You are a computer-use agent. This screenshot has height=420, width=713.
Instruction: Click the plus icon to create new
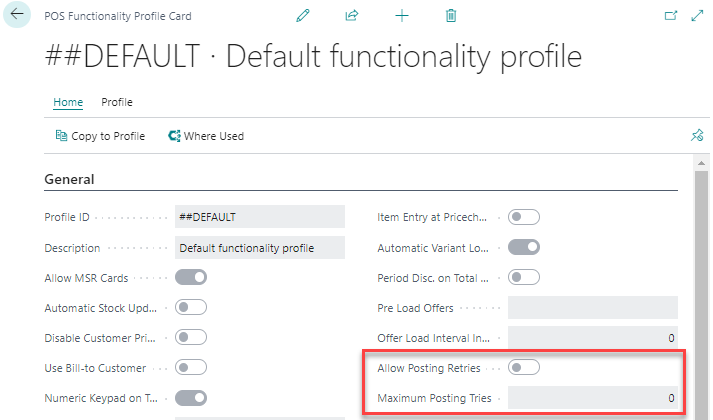tap(402, 16)
